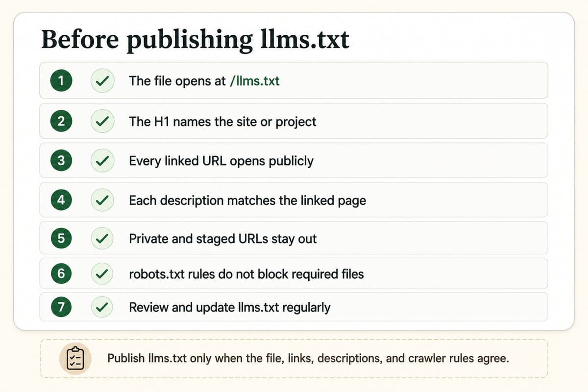Select 'Each description matches the linked page'
Image resolution: width=588 pixels, height=392 pixels.
tap(247, 200)
